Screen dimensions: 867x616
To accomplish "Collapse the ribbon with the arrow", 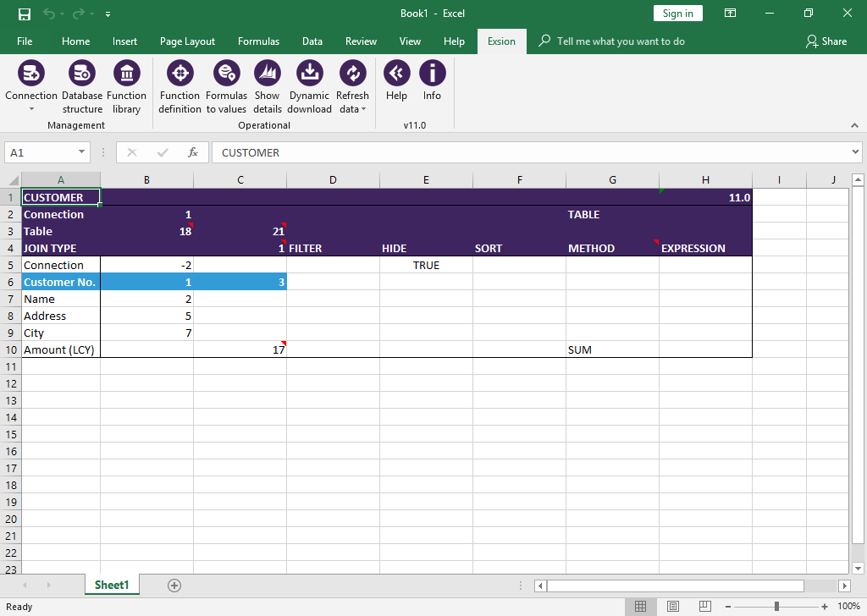I will tap(855, 125).
